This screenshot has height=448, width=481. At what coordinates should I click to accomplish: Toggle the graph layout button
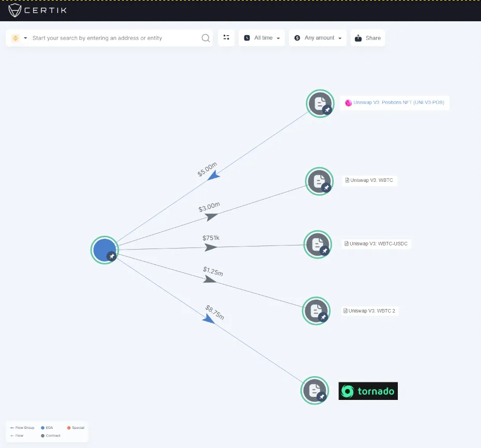click(226, 37)
